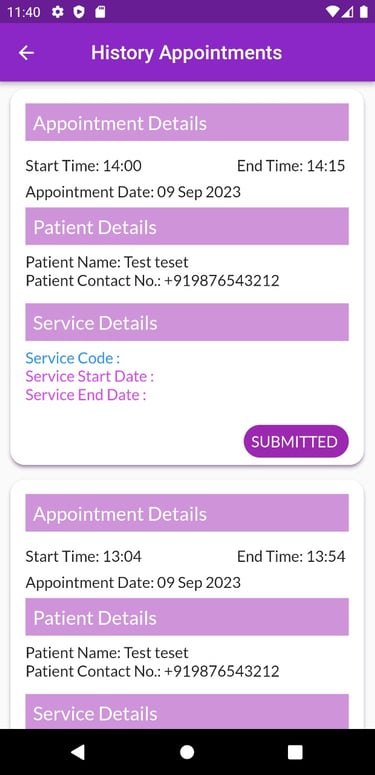Tap the shield icon in status bar
Screen dimensions: 375x775
tap(79, 12)
